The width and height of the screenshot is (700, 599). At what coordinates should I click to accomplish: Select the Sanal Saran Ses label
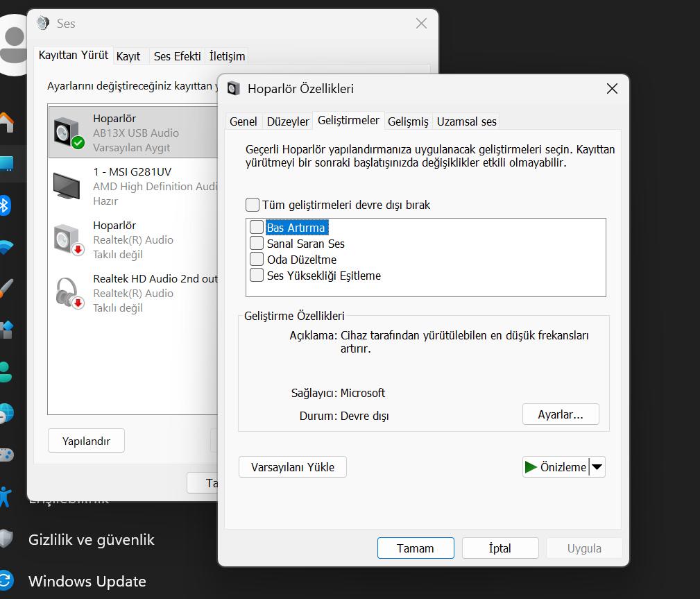pos(306,244)
